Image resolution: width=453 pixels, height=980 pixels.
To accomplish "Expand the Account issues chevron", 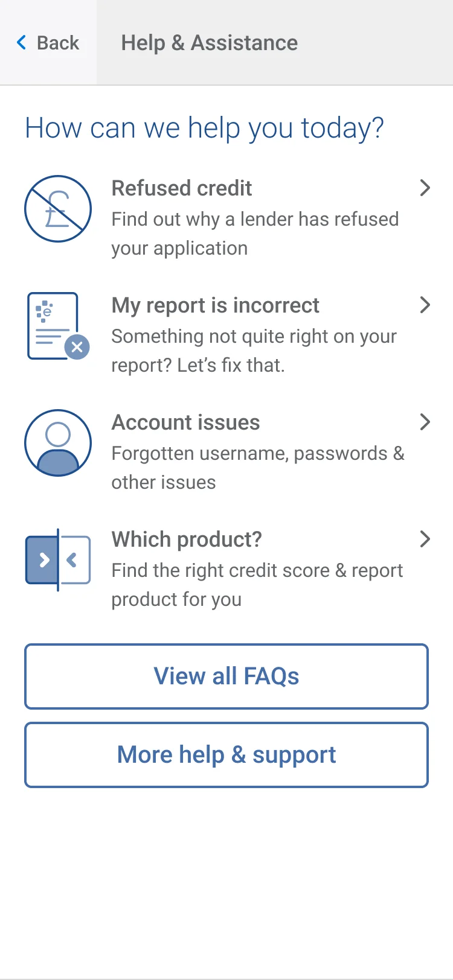I will point(425,422).
